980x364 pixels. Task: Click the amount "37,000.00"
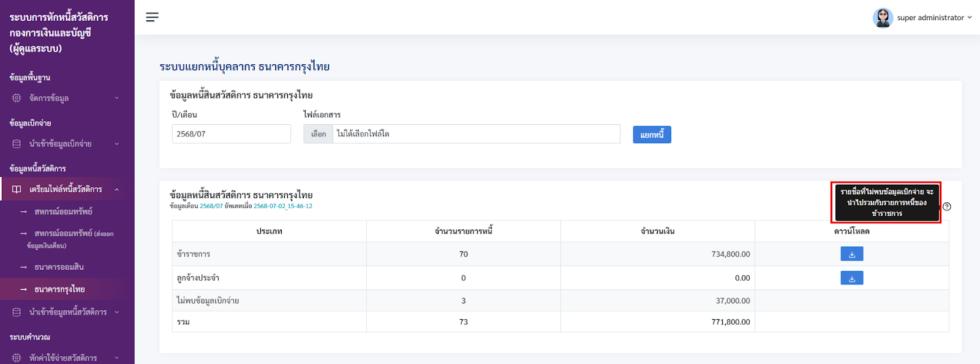click(733, 301)
